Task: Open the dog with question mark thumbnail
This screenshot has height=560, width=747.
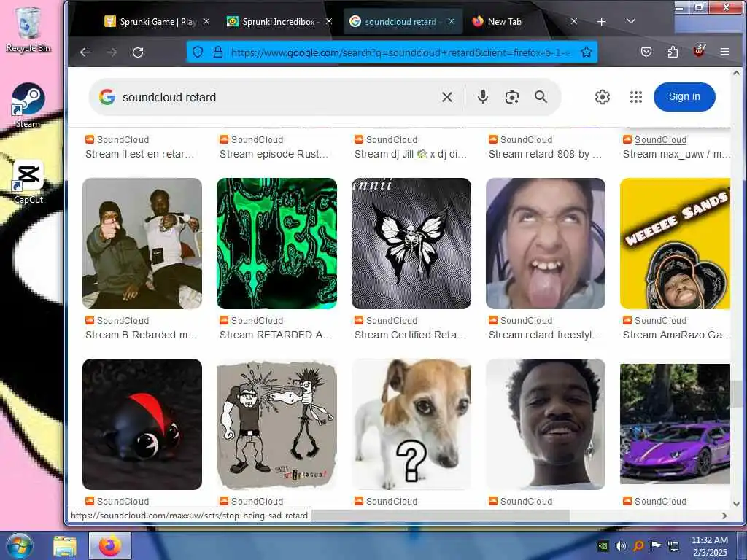Action: pyautogui.click(x=411, y=424)
